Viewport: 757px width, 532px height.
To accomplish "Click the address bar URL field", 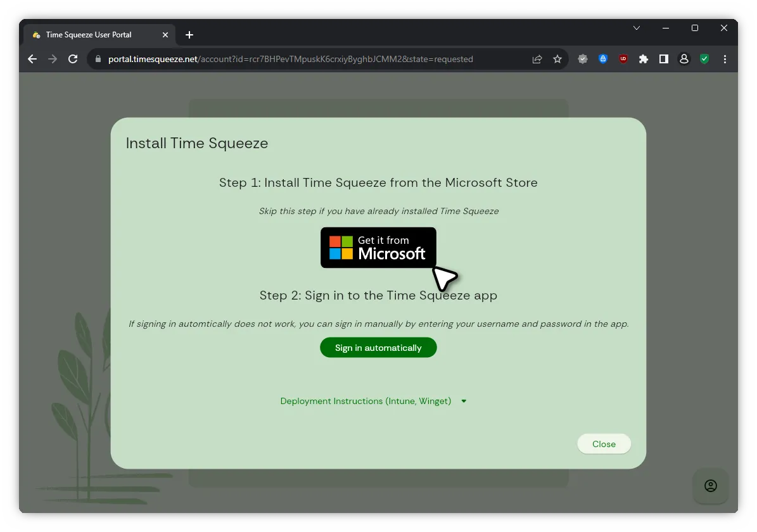I will 304,59.
